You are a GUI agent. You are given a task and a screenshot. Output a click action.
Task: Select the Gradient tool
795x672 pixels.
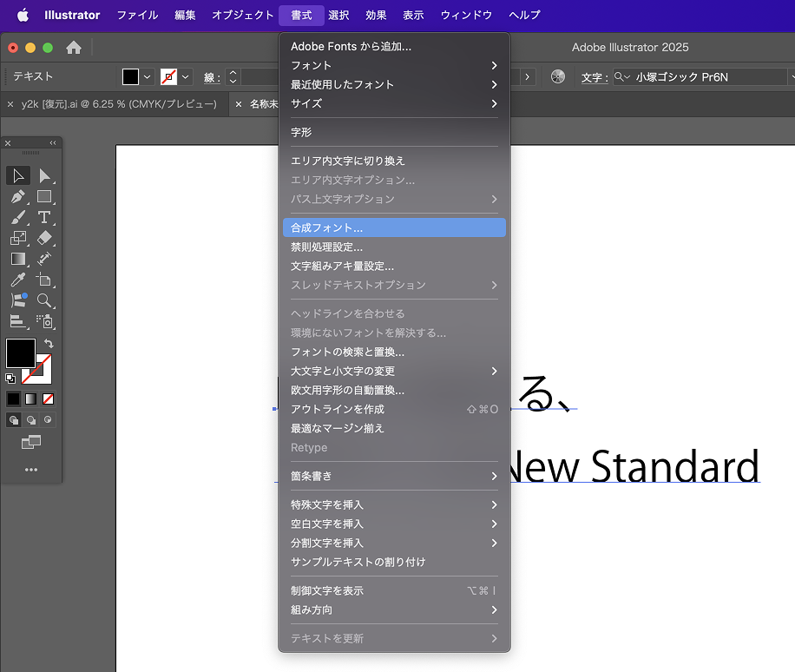click(x=18, y=259)
